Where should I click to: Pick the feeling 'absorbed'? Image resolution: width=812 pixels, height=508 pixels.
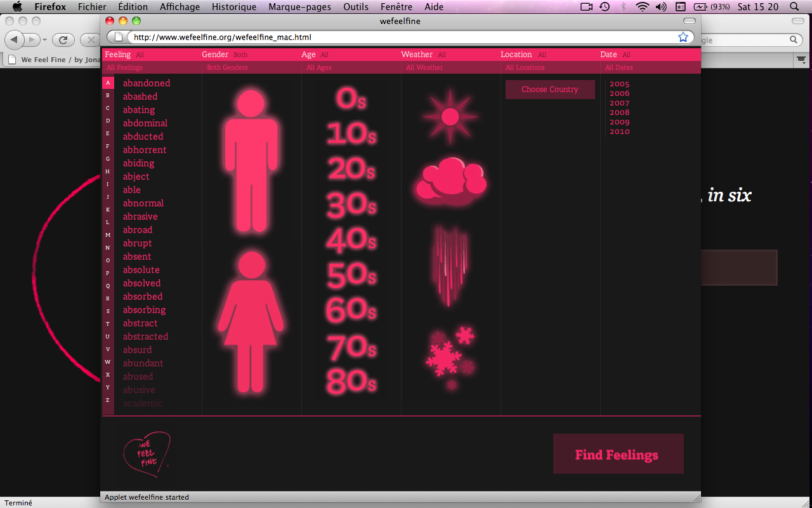click(143, 297)
